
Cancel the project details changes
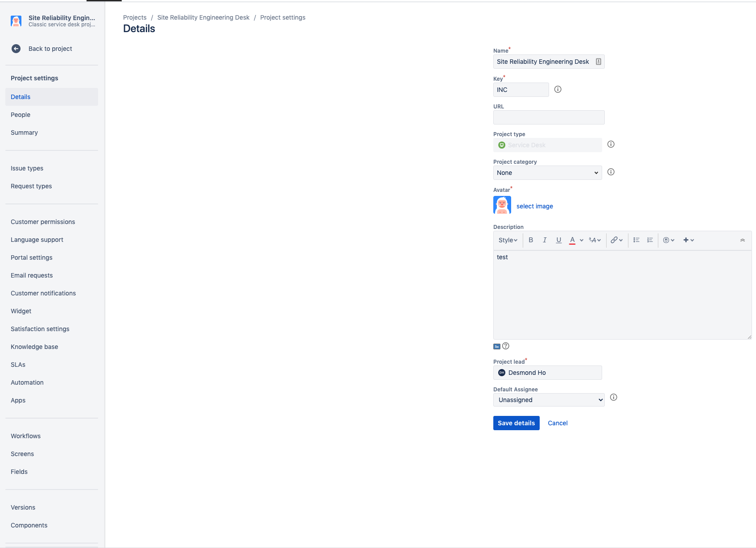coord(558,423)
